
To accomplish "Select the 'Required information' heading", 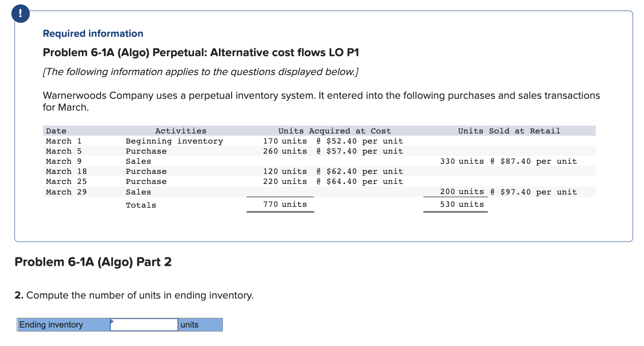I will 93,34.
